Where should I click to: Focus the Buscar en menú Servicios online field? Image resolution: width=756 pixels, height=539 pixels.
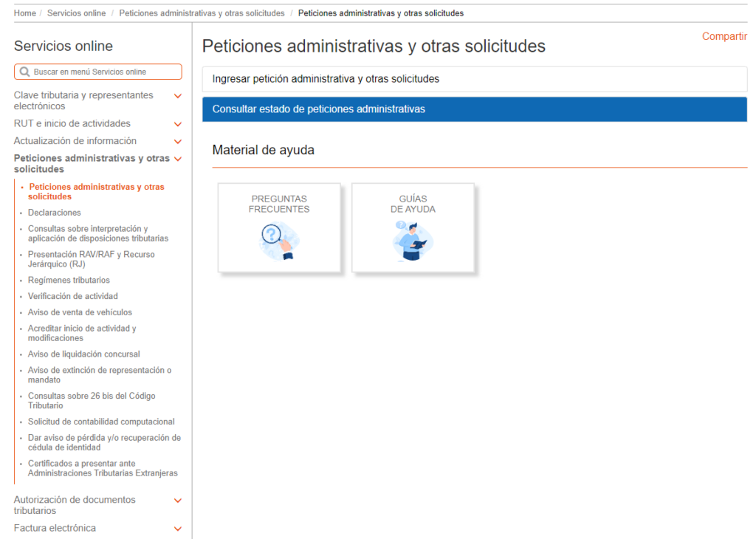[x=98, y=72]
